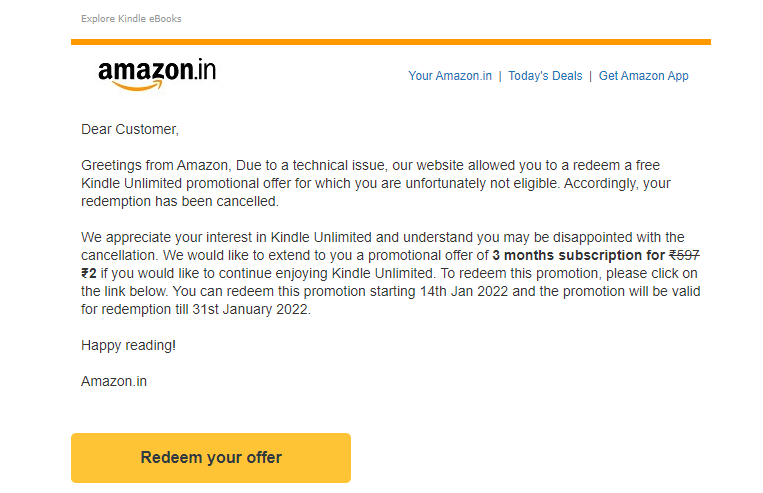Click the orange header divider bar
This screenshot has width=763, height=493.
(390, 42)
